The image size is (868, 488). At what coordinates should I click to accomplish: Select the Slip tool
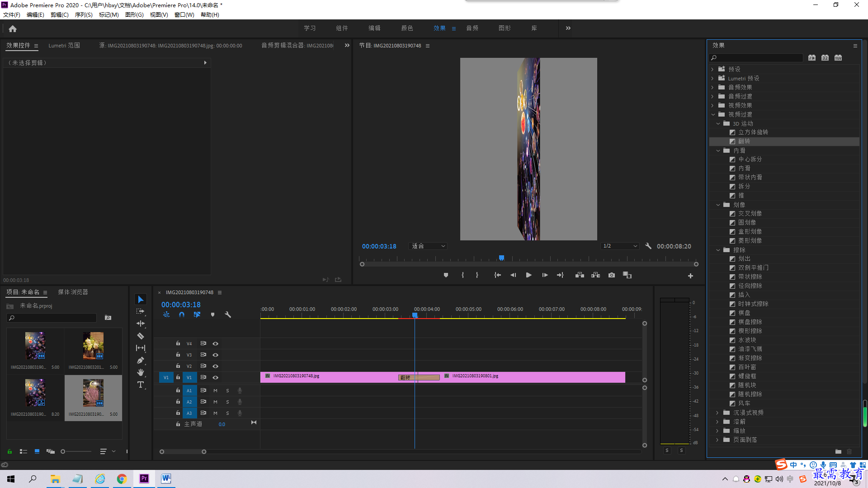pyautogui.click(x=141, y=348)
